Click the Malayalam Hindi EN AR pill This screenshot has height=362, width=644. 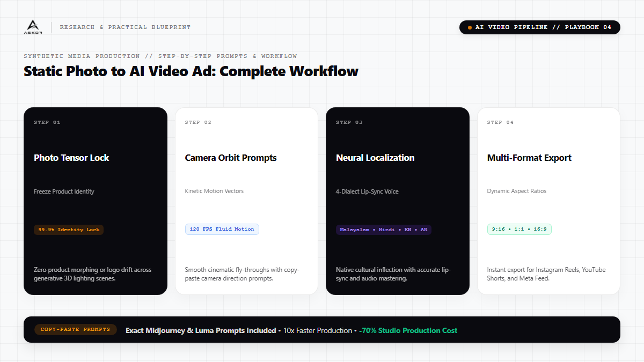pos(384,230)
